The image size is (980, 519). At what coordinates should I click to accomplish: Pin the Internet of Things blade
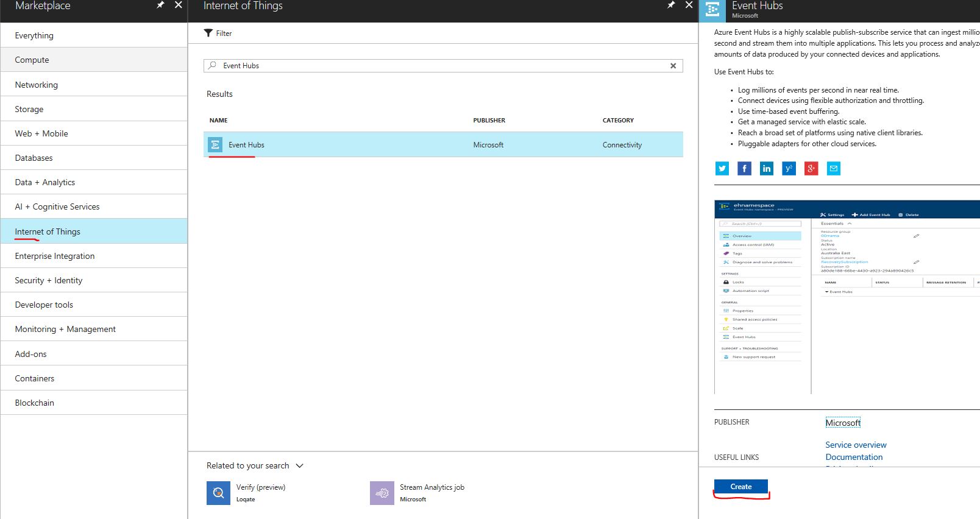671,5
